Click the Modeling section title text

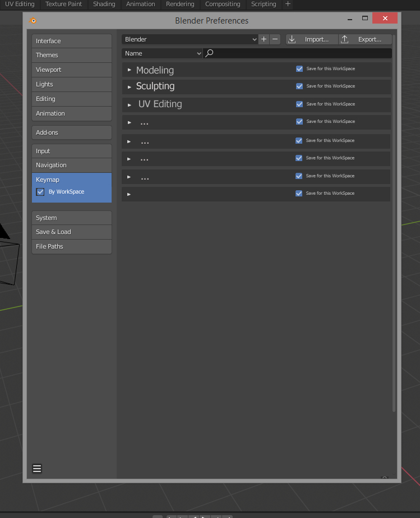coord(155,70)
